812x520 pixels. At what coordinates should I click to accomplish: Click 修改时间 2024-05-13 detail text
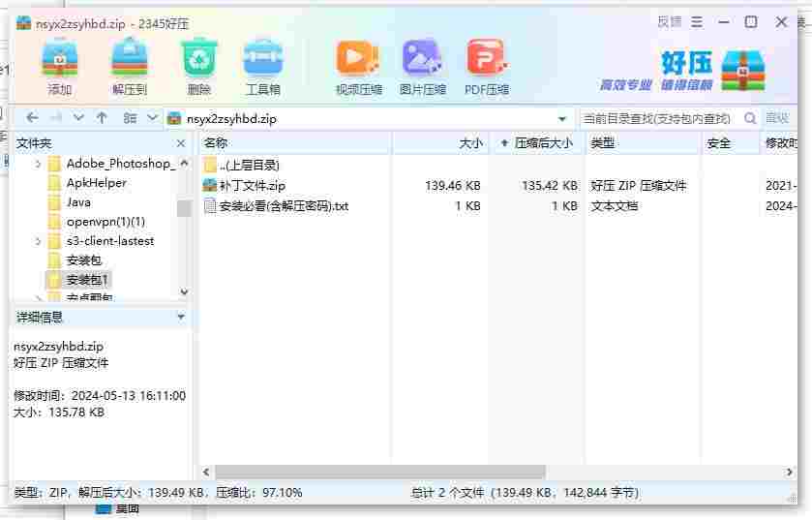coord(100,396)
